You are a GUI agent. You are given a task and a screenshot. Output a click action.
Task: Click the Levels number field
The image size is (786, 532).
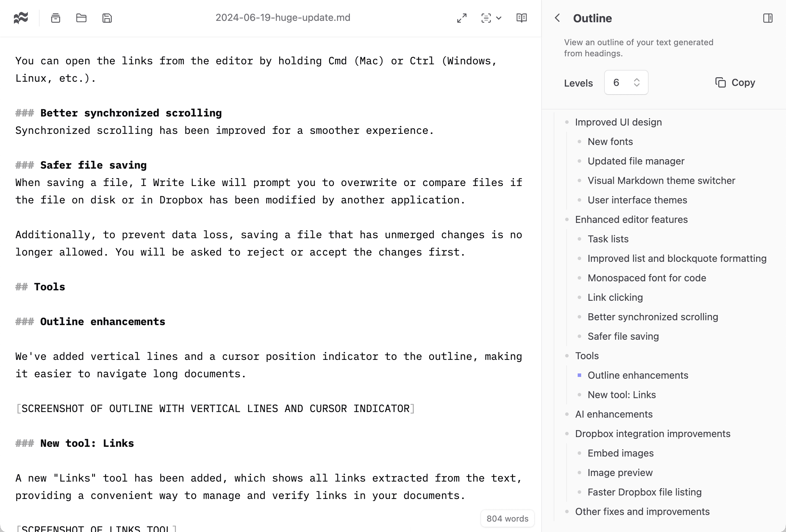(x=617, y=82)
